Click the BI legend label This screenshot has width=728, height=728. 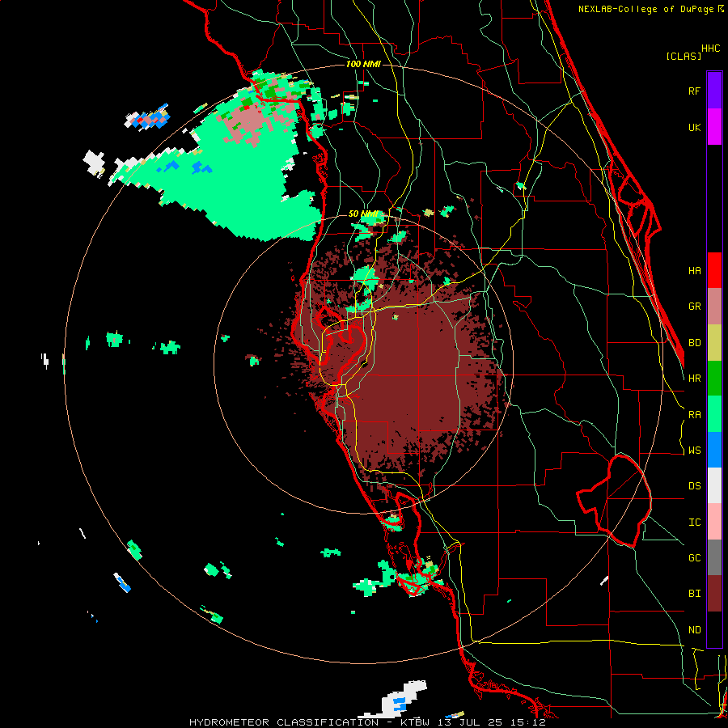click(x=694, y=594)
